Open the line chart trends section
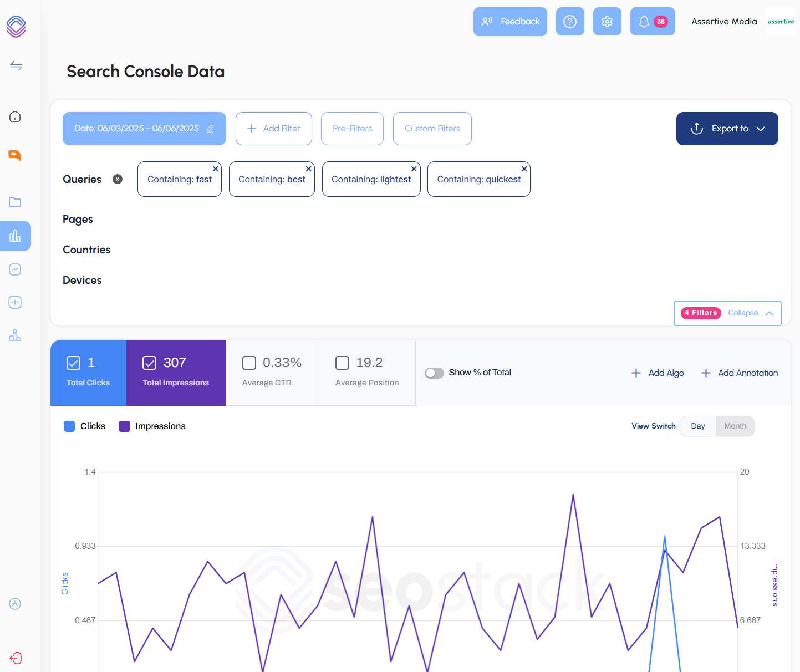Screen dimensions: 800x672 15,269
